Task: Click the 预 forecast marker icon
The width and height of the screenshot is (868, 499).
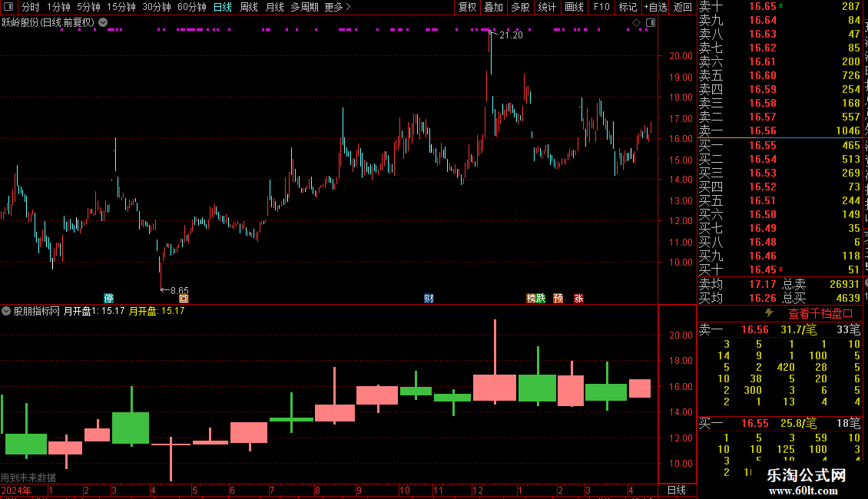Action: click(558, 298)
